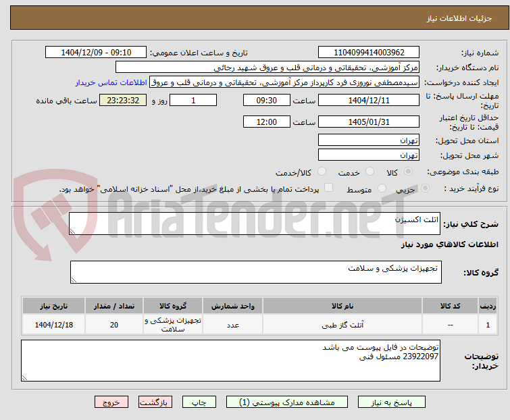Click the buyer notes resize handle
This screenshot has width=510, height=420.
click(25, 377)
